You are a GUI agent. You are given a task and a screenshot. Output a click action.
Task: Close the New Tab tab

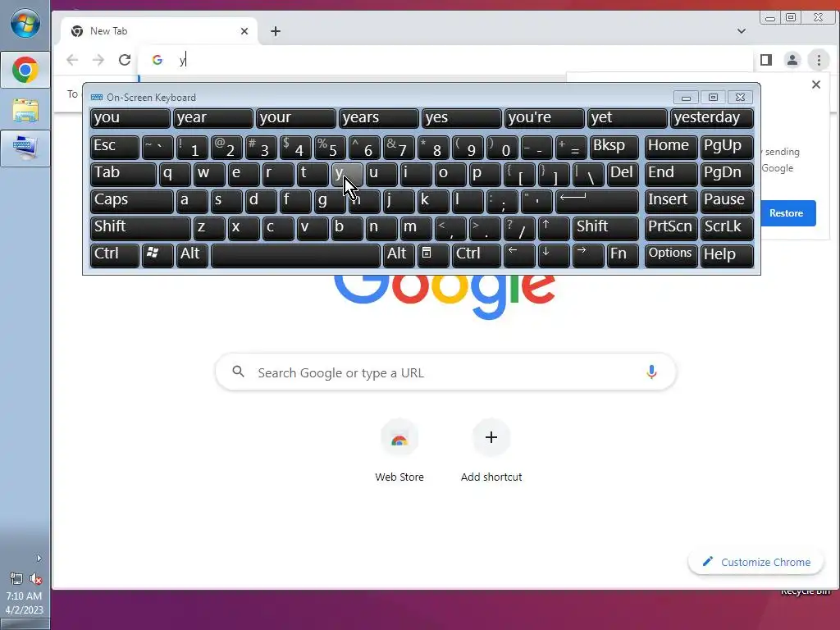point(244,31)
